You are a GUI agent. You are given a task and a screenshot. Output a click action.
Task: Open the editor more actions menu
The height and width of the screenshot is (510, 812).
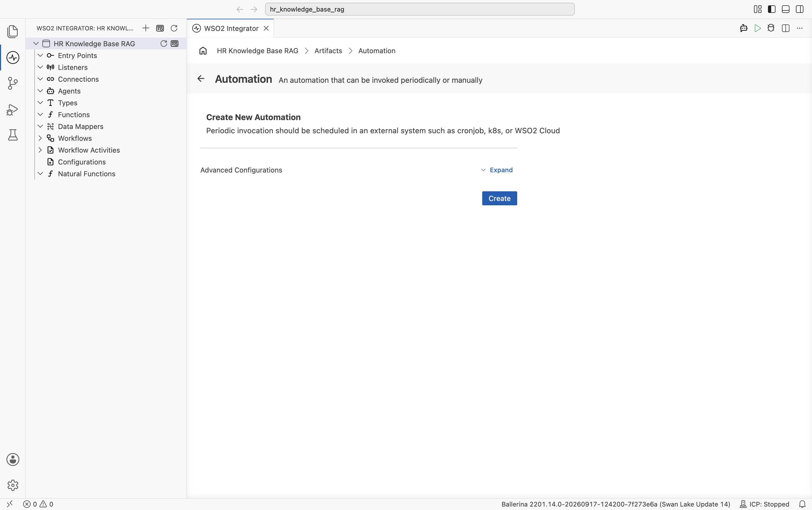click(x=800, y=28)
